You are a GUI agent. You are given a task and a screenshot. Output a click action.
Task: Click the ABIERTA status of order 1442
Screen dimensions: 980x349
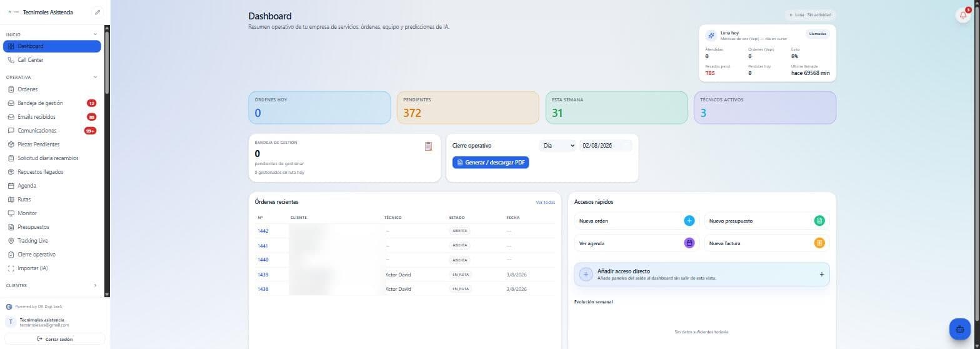(x=459, y=231)
